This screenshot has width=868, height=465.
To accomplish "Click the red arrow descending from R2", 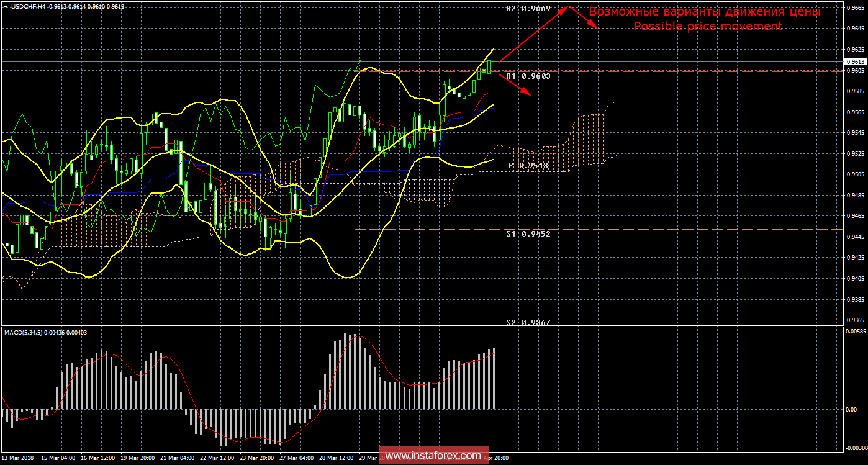I will (584, 18).
